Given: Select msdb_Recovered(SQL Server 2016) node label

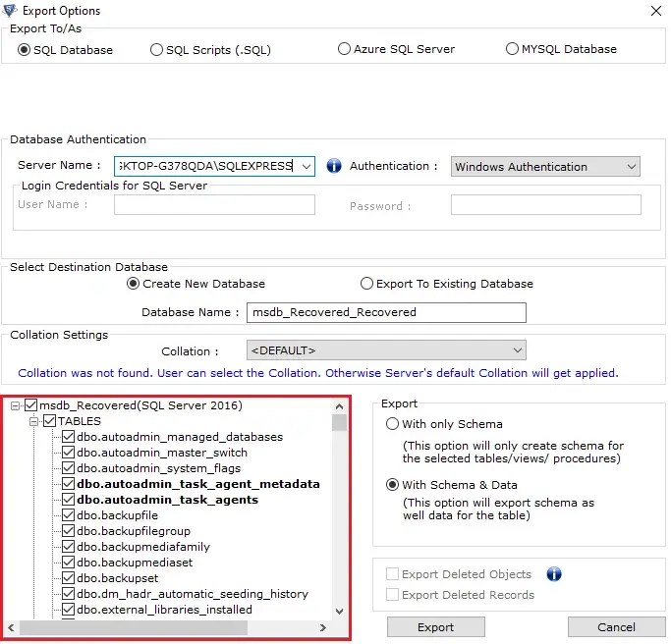Looking at the screenshot, I should (x=140, y=405).
